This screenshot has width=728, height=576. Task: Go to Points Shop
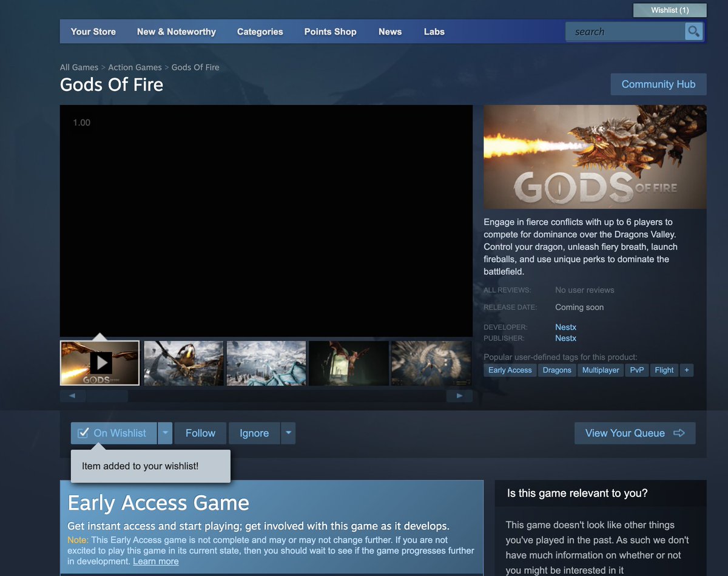point(330,32)
